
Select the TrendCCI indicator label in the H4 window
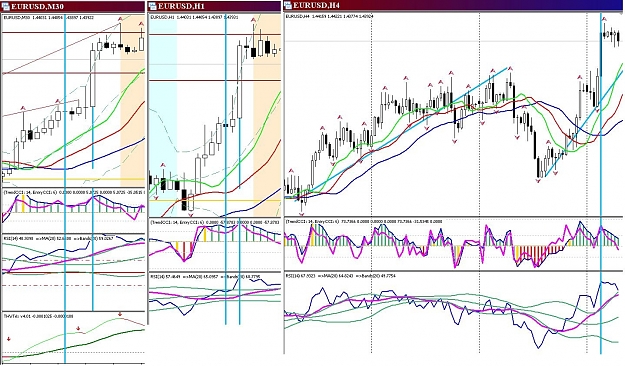[x=365, y=221]
